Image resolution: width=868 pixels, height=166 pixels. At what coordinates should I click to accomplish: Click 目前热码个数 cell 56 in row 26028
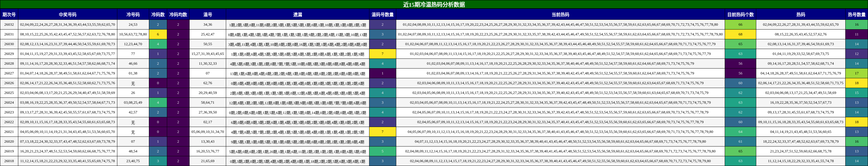click(740, 64)
